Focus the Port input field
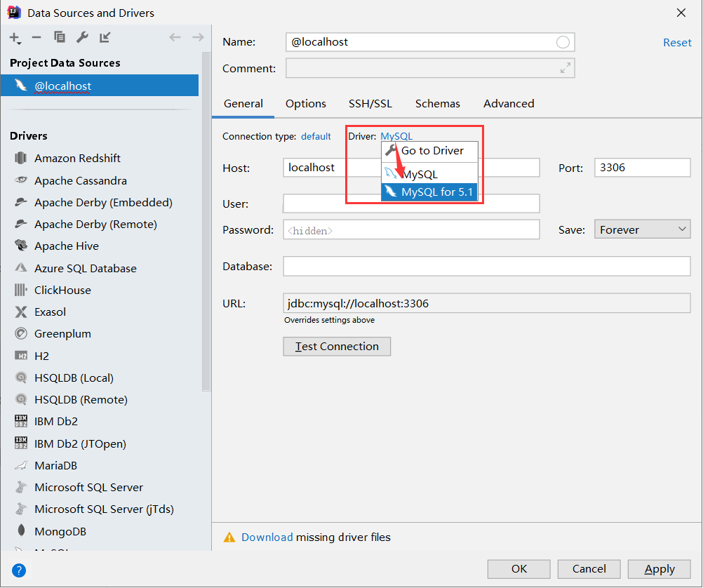703x588 pixels. click(x=642, y=167)
